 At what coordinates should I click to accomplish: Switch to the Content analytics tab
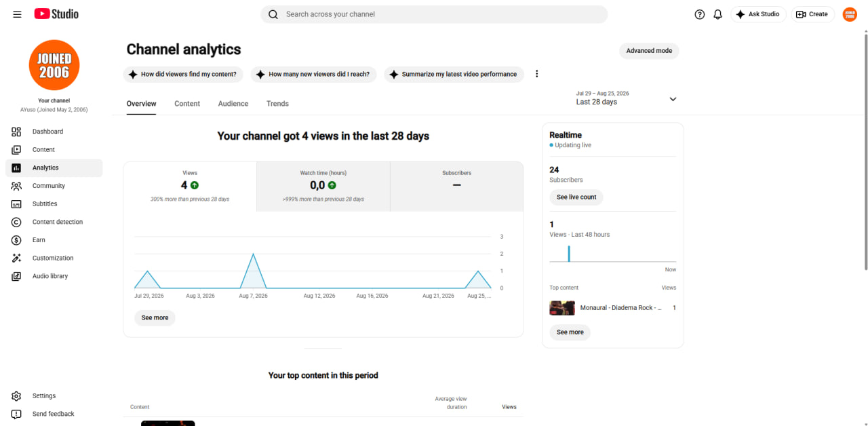pos(187,104)
